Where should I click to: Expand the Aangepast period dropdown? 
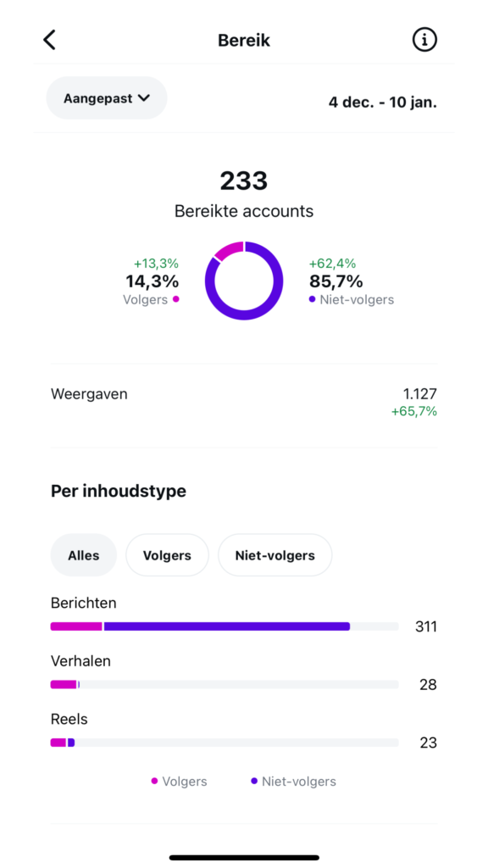pos(107,98)
